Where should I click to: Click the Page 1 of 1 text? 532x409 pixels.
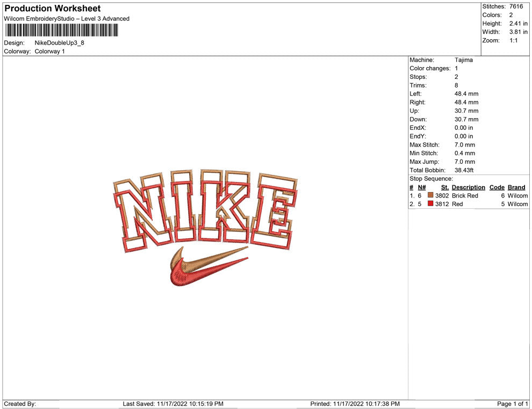pyautogui.click(x=512, y=404)
